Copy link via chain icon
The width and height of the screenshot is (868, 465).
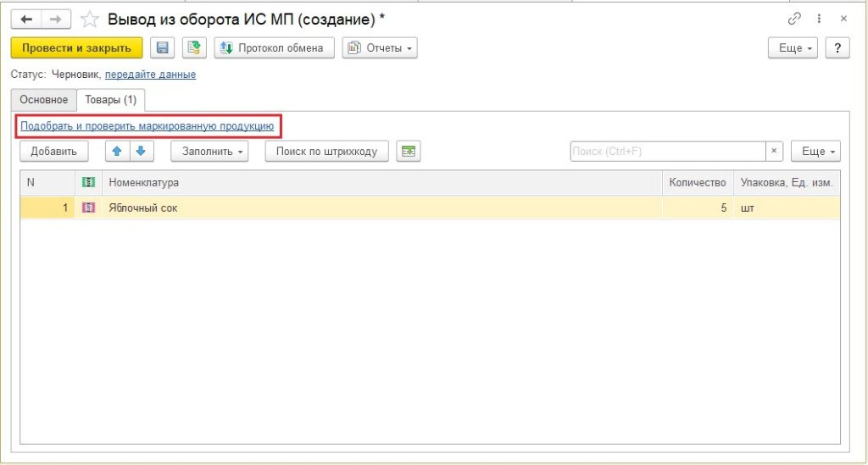(793, 19)
